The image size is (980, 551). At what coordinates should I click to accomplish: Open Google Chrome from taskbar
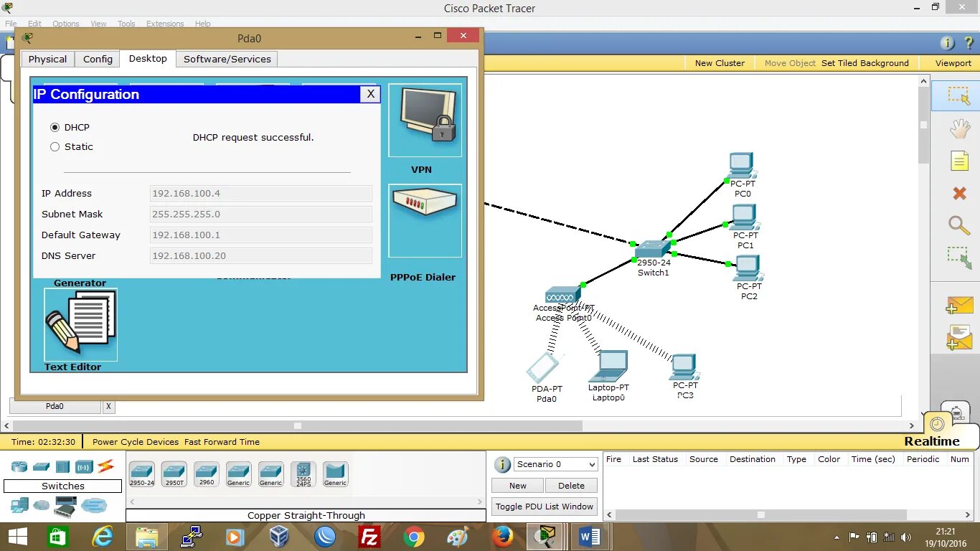[413, 537]
